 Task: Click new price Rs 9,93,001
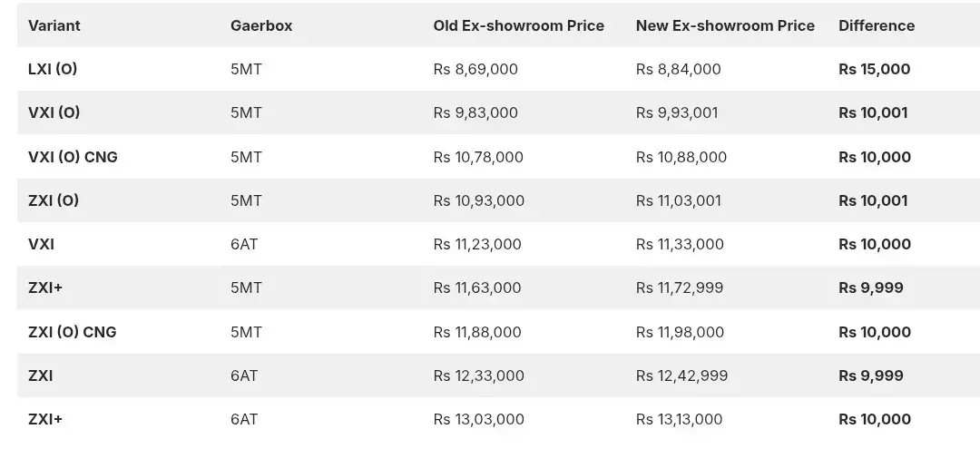677,112
